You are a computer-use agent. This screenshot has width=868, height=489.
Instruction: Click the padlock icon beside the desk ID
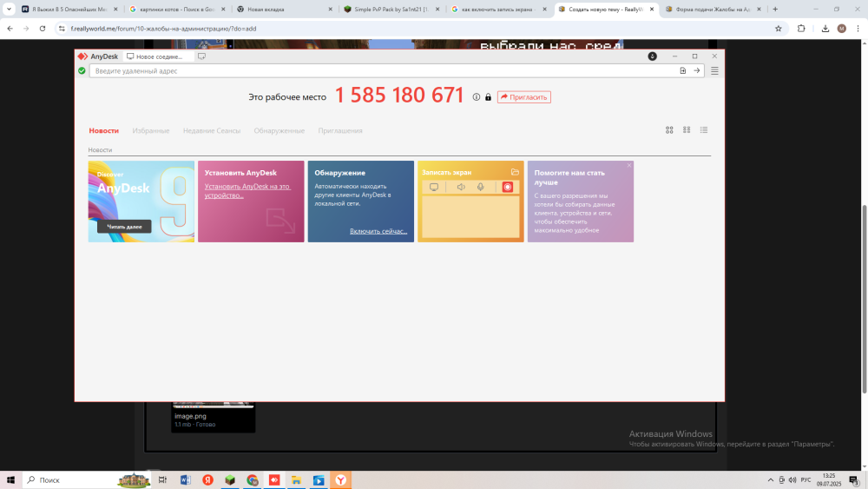pos(488,97)
